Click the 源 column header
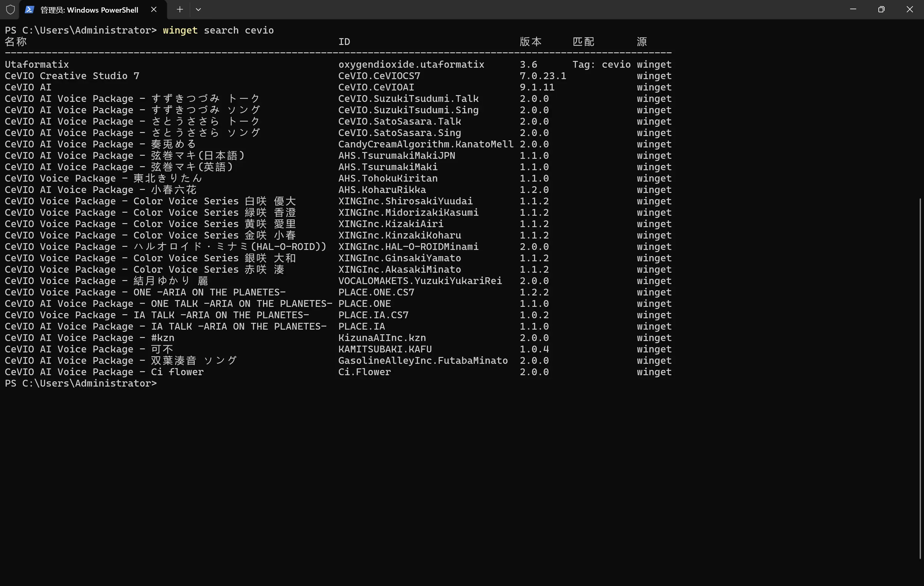924x586 pixels. pyautogui.click(x=642, y=42)
